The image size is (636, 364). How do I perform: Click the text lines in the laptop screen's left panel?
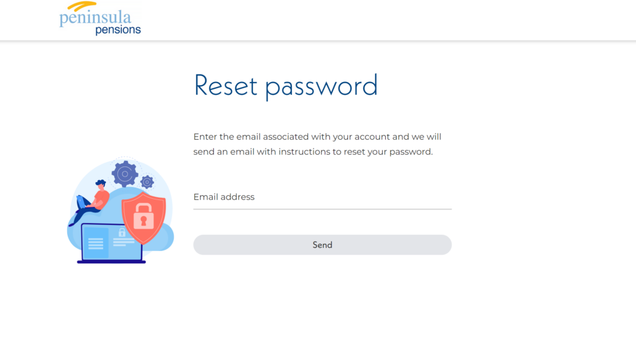tap(96, 242)
